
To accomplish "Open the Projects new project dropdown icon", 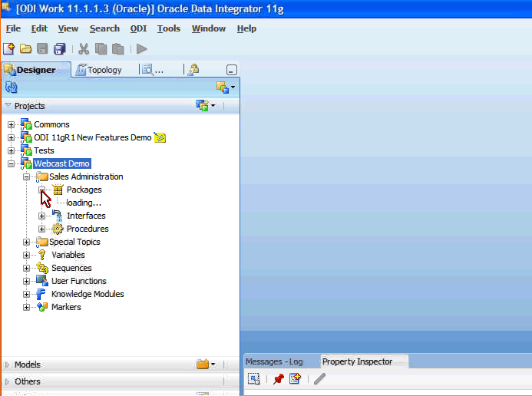I will (x=206, y=105).
